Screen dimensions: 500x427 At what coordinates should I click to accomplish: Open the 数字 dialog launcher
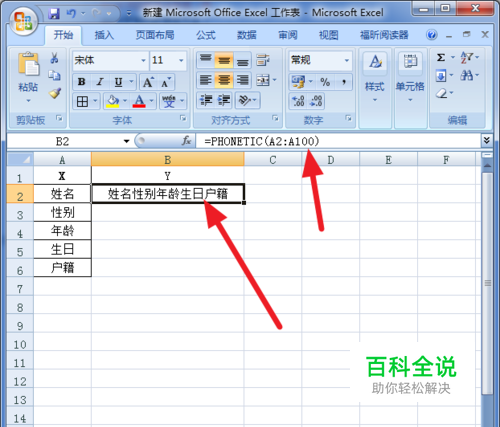348,118
